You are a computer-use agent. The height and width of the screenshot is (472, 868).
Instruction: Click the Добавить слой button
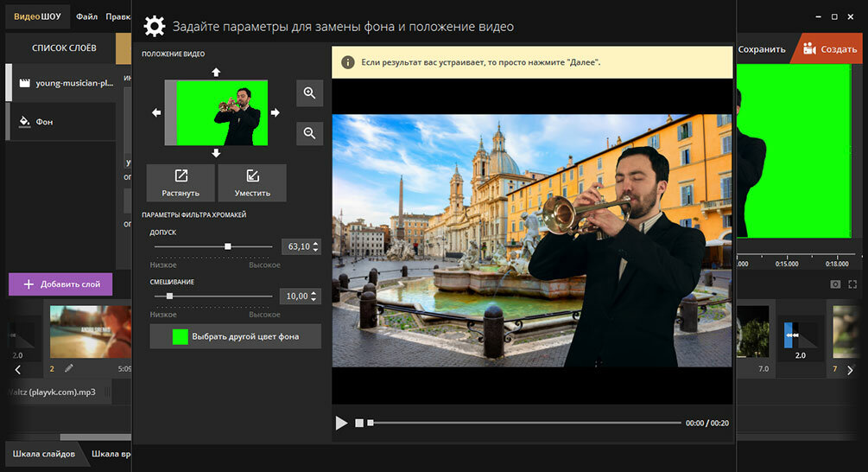coord(61,284)
